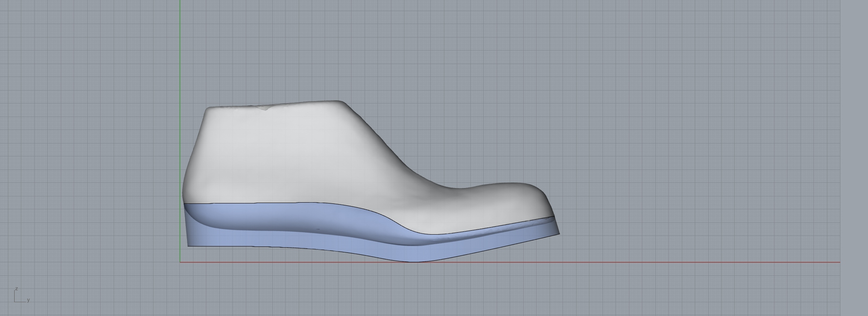Click the bottom heel corner of the blue sole
868x316 pixels.
(x=188, y=246)
